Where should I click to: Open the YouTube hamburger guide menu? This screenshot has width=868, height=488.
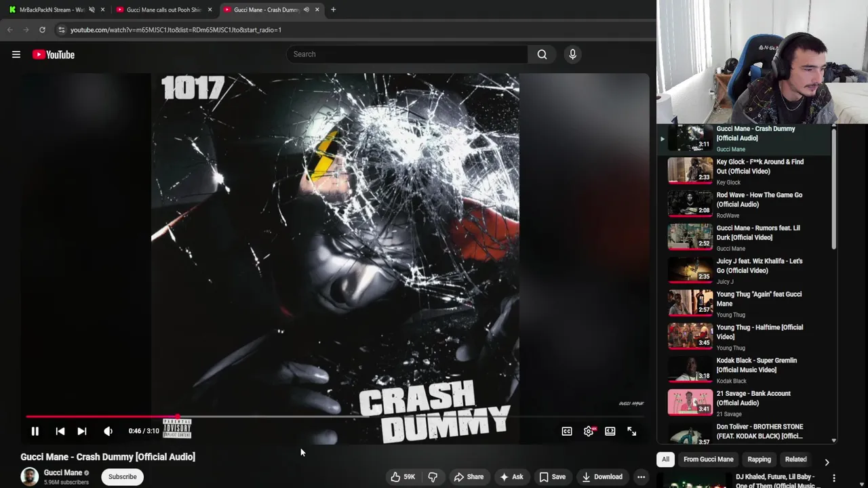[x=16, y=54]
